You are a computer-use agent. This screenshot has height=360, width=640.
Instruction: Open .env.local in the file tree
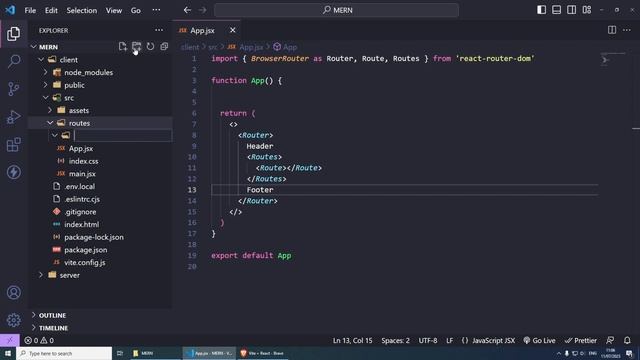tap(80, 186)
